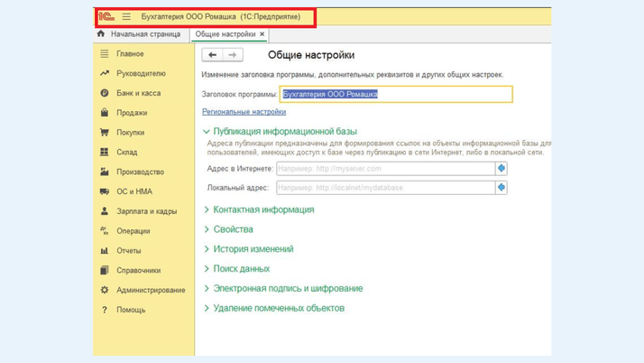
Task: Open Администрирование gear section
Action: tap(151, 290)
